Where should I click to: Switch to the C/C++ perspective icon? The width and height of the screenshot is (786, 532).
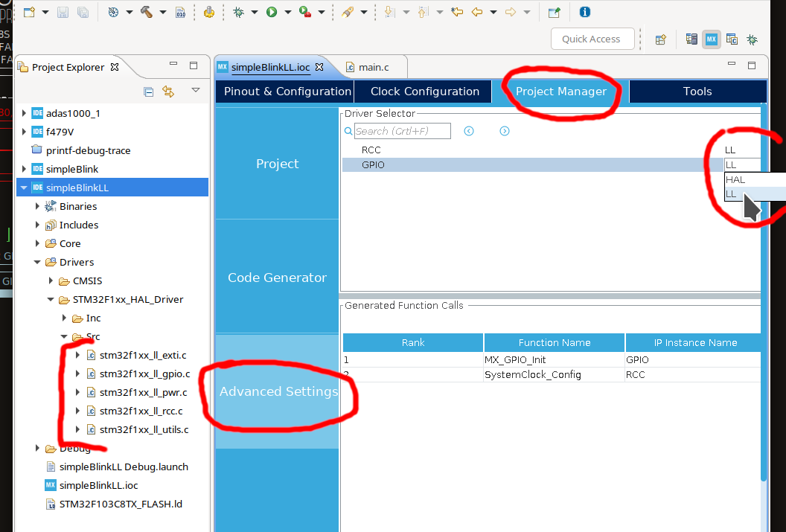pos(732,39)
